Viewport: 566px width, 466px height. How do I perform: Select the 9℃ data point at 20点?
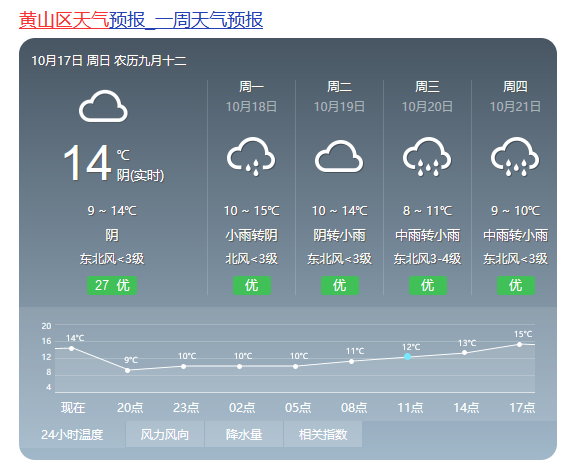click(127, 370)
